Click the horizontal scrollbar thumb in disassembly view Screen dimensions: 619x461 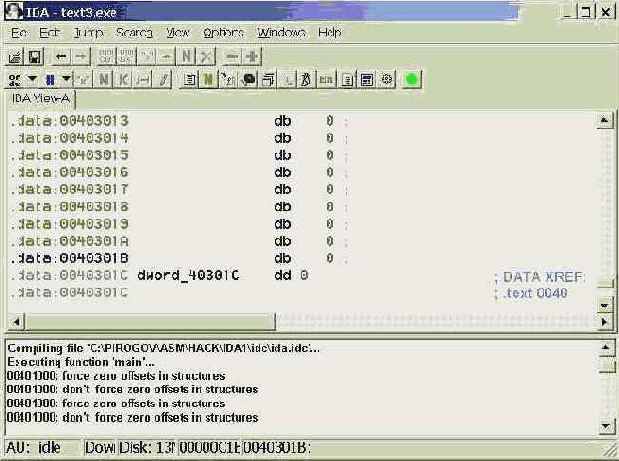click(x=150, y=322)
